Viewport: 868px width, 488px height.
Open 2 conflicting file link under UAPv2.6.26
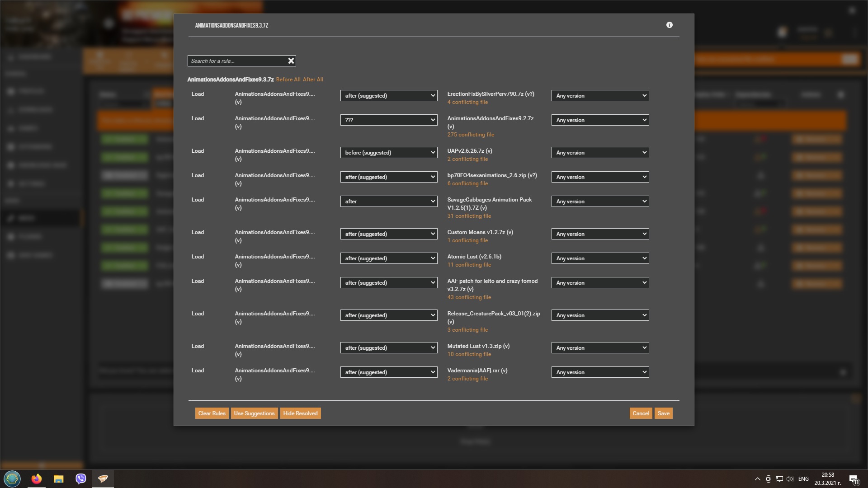[x=467, y=159]
